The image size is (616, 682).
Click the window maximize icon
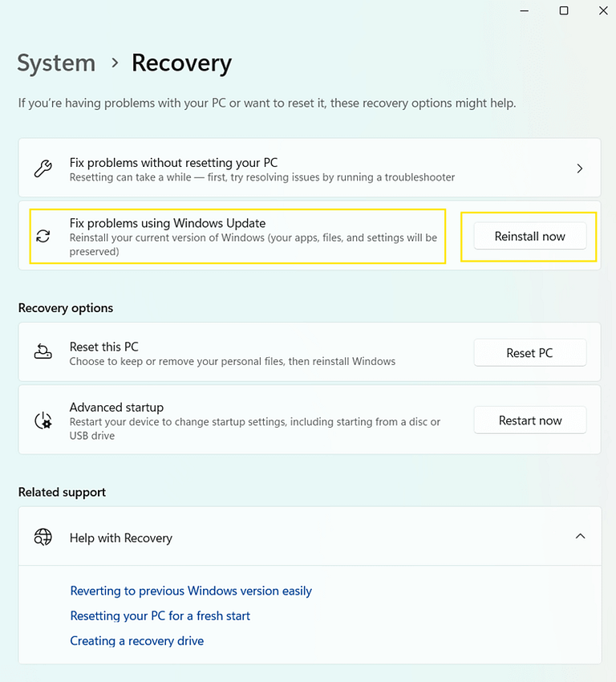click(x=563, y=10)
